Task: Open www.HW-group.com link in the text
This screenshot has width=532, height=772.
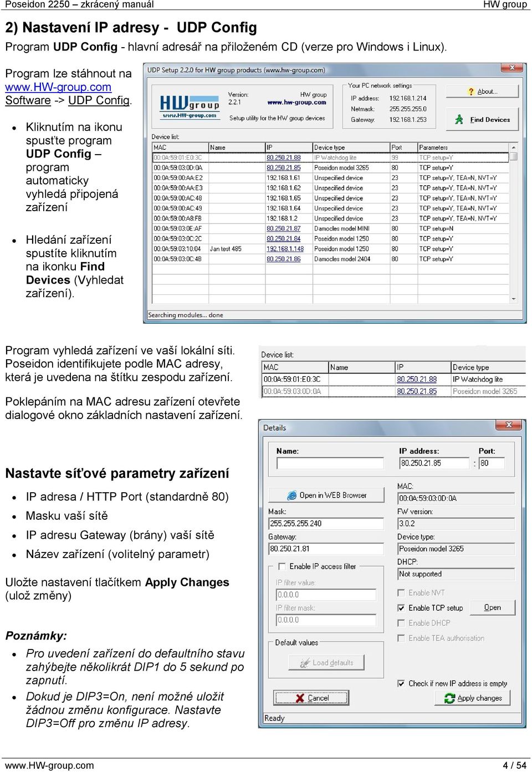Action: [58, 87]
